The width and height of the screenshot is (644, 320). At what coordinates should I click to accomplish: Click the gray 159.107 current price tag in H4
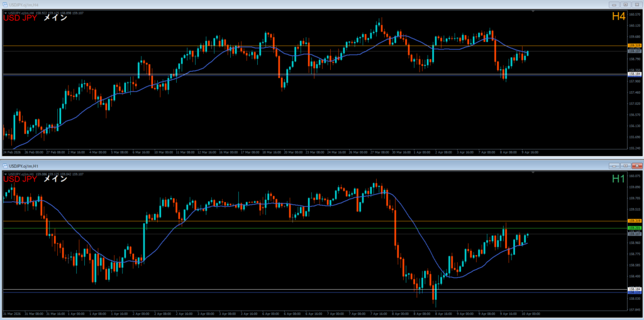(635, 52)
